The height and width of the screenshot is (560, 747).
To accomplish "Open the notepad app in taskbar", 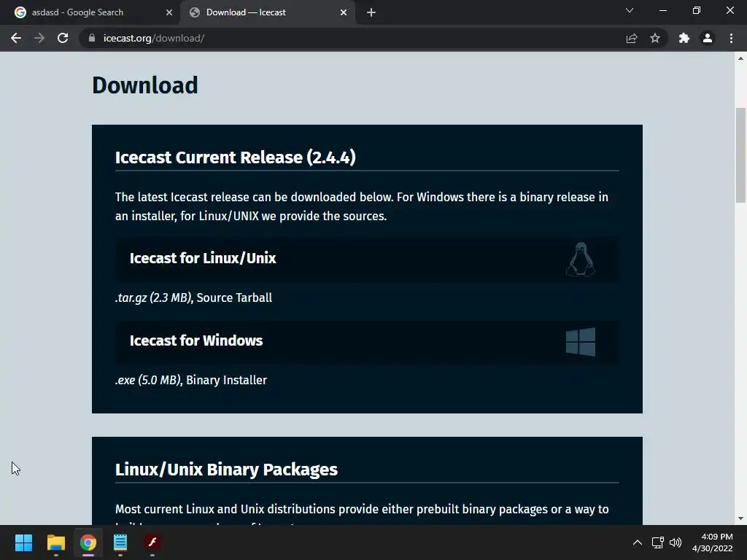I will click(x=120, y=542).
